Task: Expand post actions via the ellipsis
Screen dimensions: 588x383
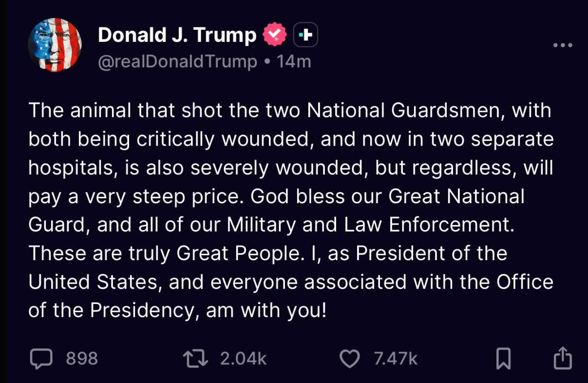Action: tap(564, 44)
